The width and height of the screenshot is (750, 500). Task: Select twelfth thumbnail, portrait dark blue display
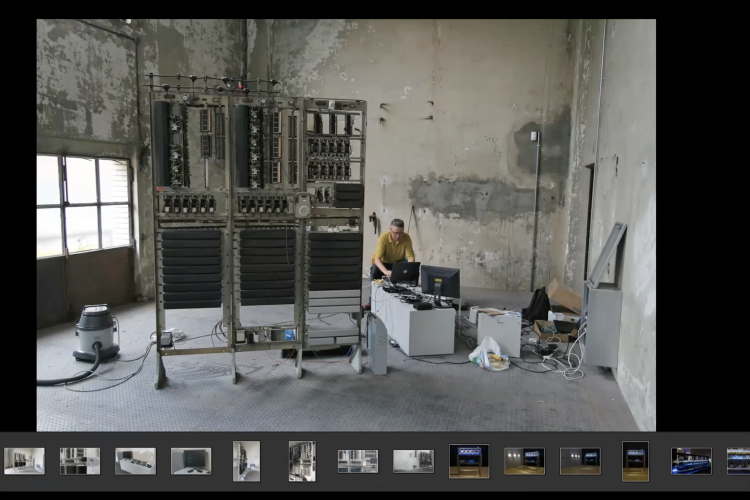click(636, 461)
